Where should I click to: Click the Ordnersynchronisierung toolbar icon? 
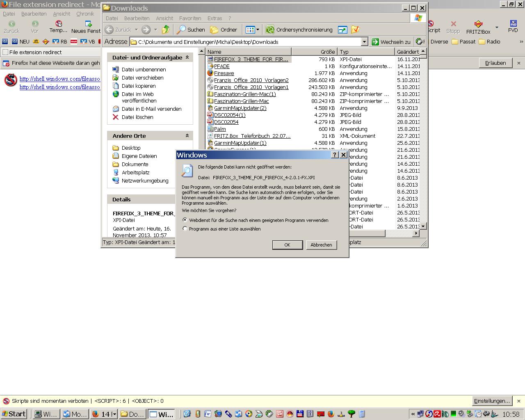[x=270, y=30]
